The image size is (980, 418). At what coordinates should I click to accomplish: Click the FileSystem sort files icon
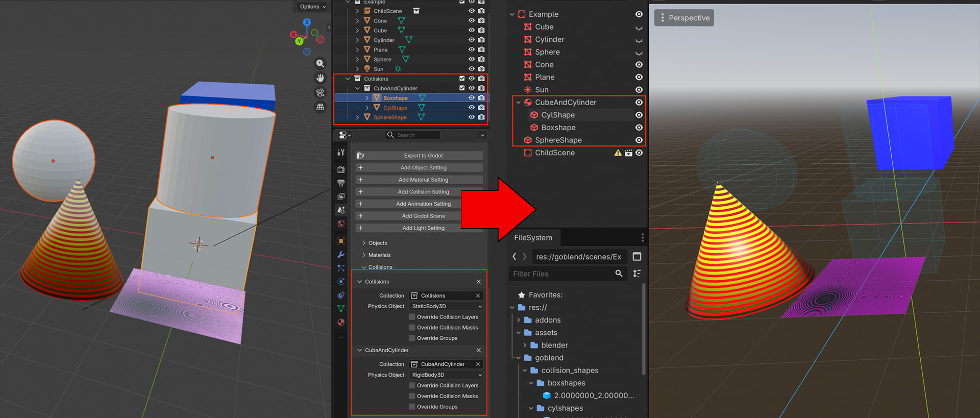point(636,274)
